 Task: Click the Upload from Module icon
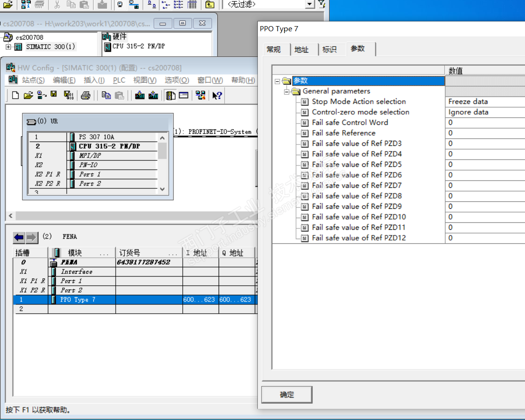pyautogui.click(x=153, y=96)
